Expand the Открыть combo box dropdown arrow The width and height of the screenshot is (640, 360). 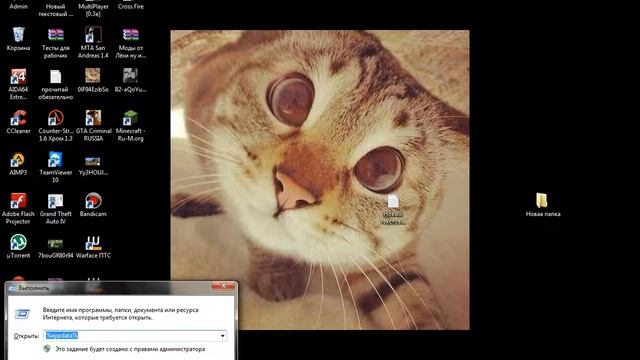[222, 336]
